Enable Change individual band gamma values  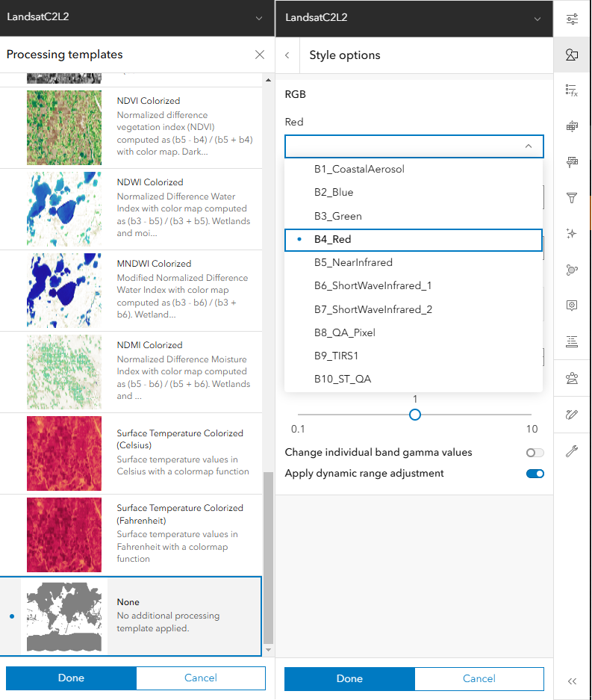tap(535, 453)
